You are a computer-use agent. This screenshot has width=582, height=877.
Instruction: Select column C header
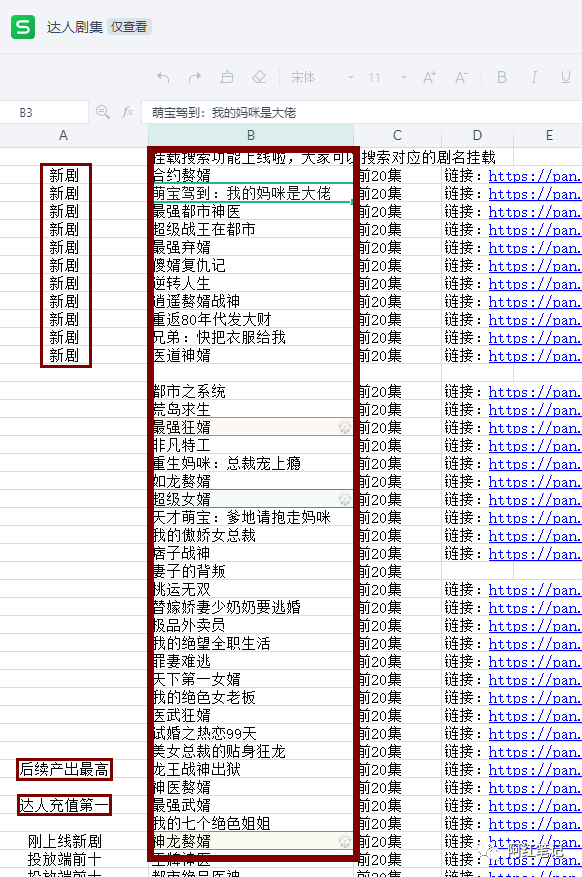point(397,135)
